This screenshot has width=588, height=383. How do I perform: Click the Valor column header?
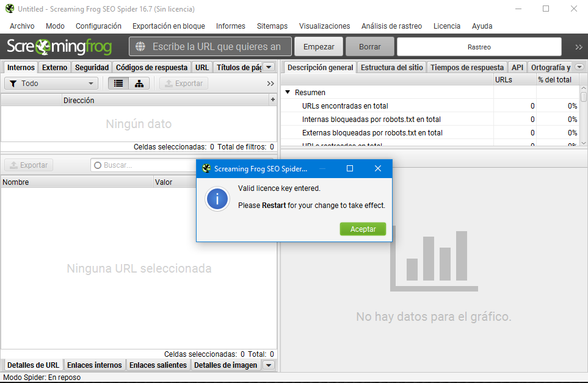pos(175,182)
